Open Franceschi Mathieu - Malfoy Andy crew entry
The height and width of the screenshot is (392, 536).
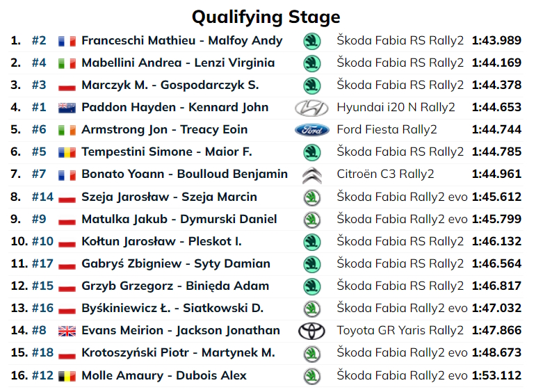click(181, 40)
